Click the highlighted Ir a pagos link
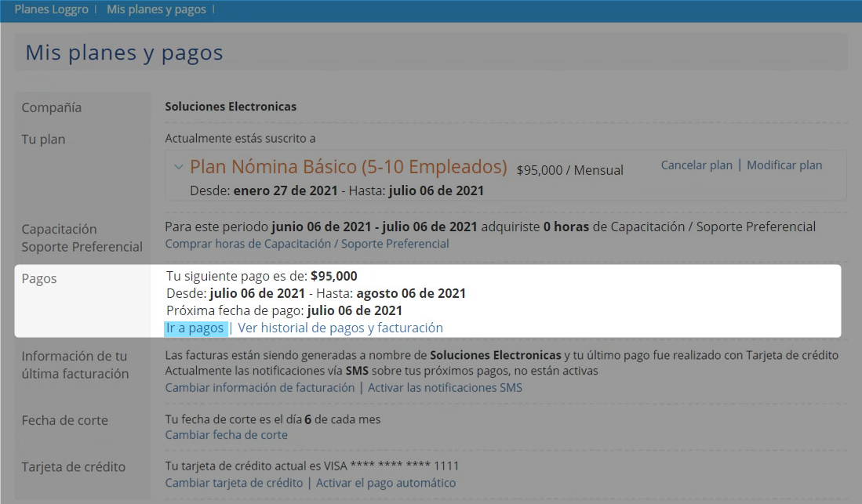 195,328
